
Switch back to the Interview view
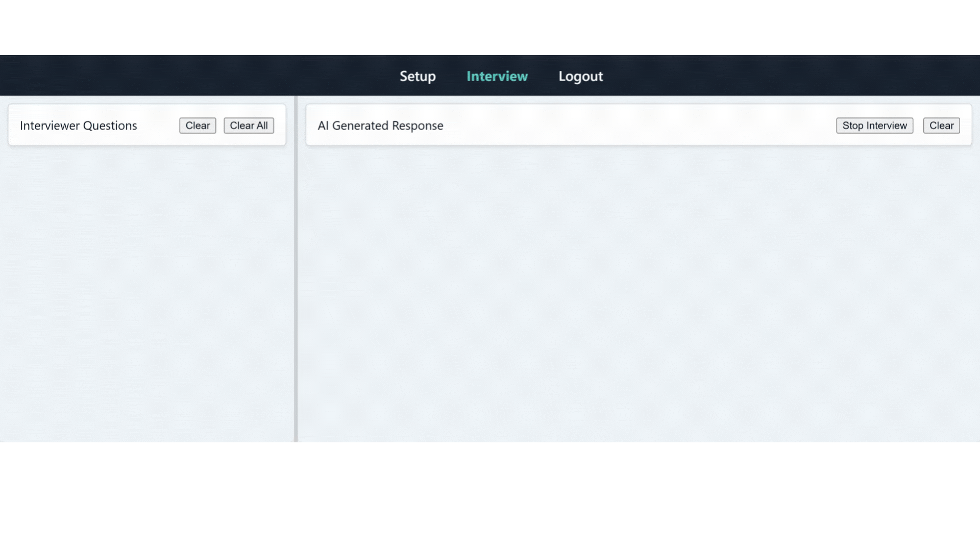point(497,76)
